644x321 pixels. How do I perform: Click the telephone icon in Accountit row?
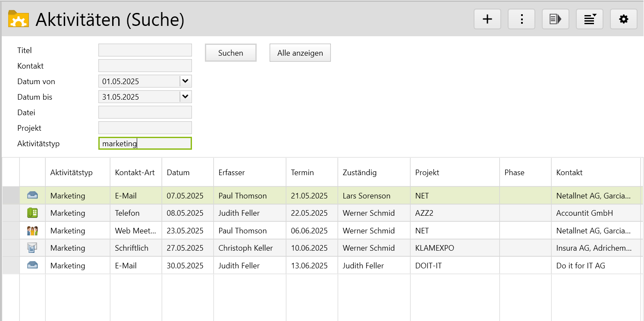click(32, 213)
